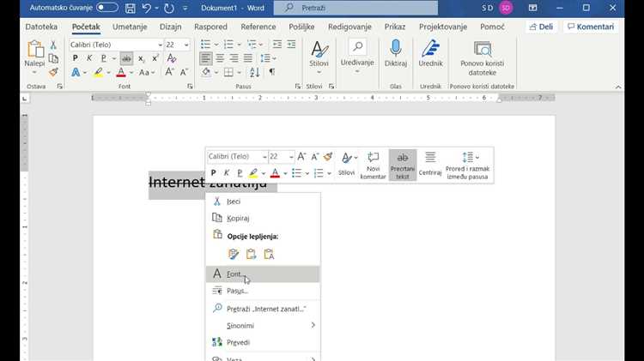This screenshot has height=361, width=644.
Task: Toggle bold P button in ribbon
Action: pyautogui.click(x=76, y=58)
